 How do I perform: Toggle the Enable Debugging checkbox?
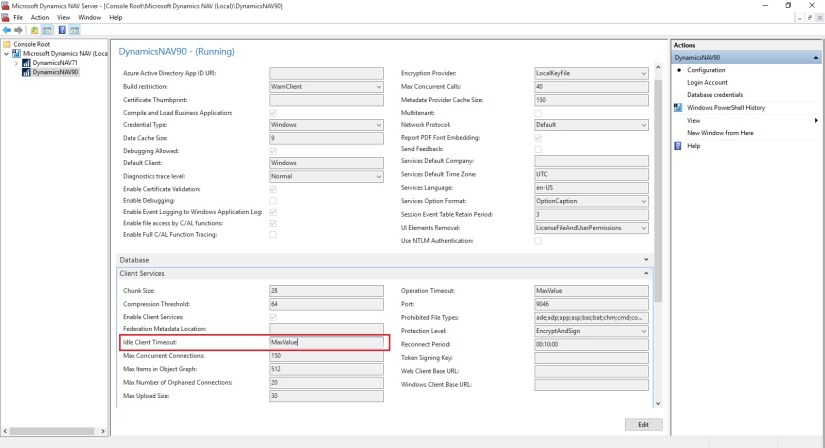[274, 200]
